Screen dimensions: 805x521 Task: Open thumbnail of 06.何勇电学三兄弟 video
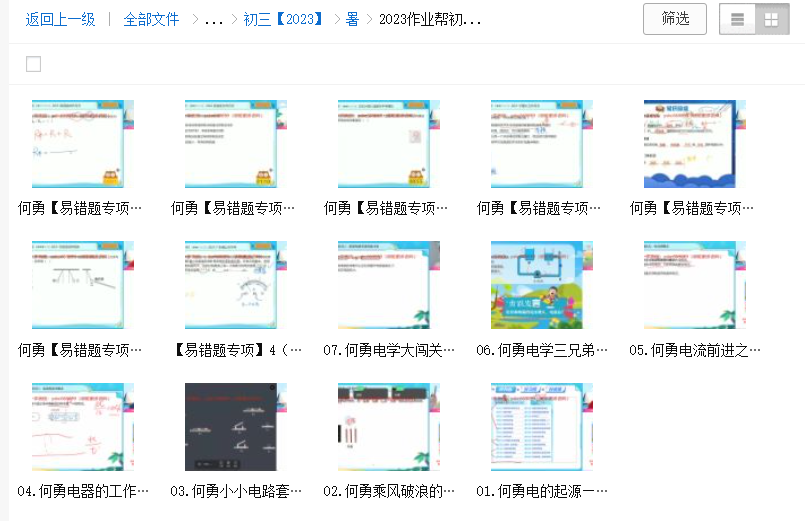point(542,285)
